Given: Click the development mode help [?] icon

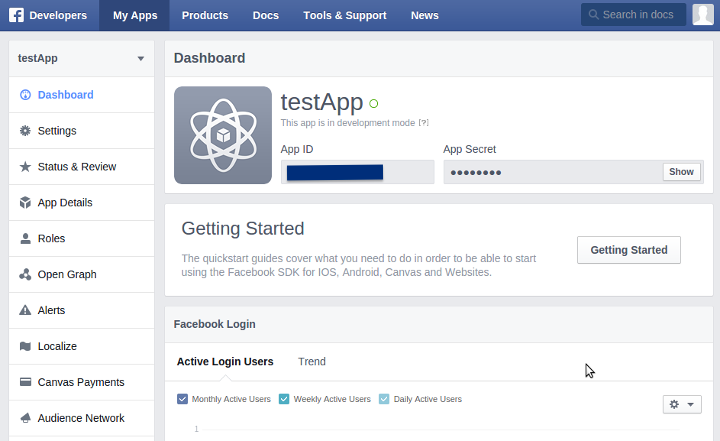Looking at the screenshot, I should click(423, 123).
